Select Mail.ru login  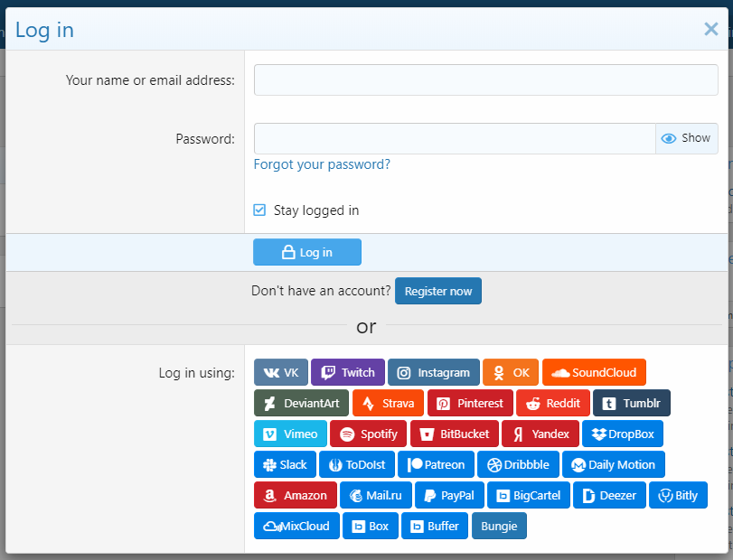pyautogui.click(x=376, y=495)
